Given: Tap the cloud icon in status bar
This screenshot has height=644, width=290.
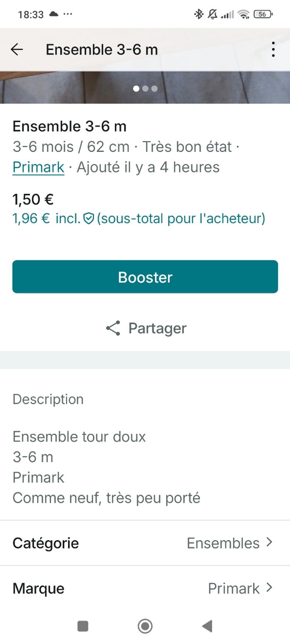Looking at the screenshot, I should coord(53,14).
